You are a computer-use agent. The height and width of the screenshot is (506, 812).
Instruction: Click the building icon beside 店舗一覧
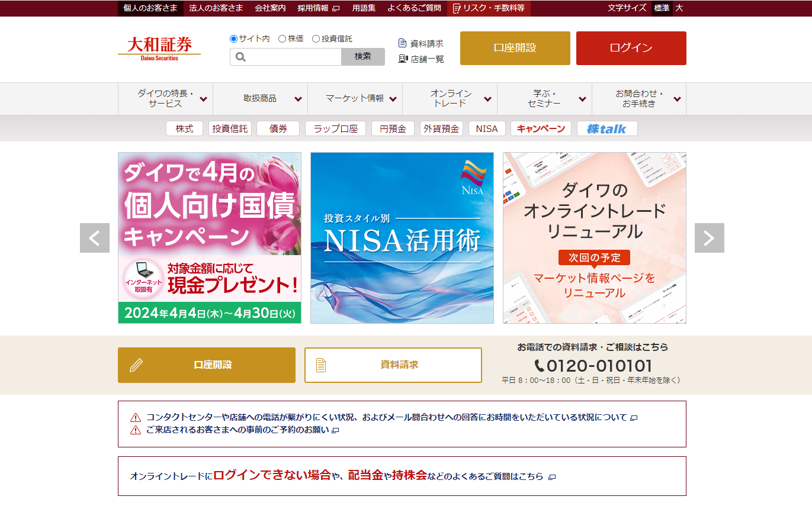pyautogui.click(x=403, y=59)
